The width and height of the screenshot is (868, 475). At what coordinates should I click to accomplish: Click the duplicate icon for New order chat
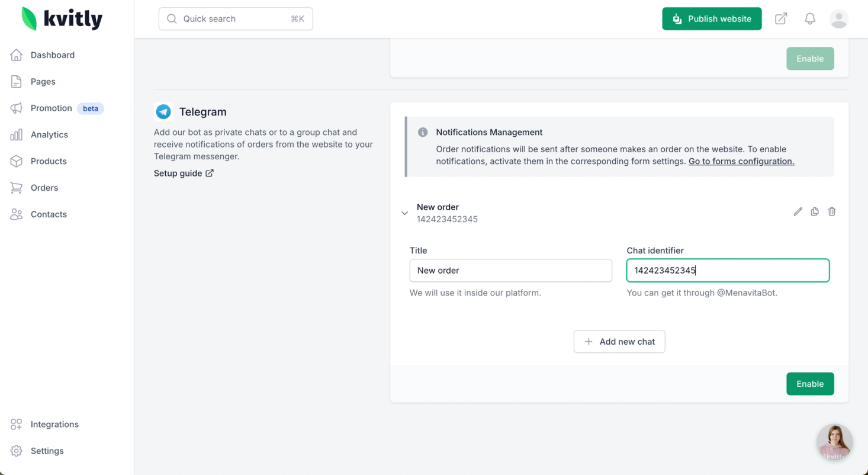coord(815,212)
